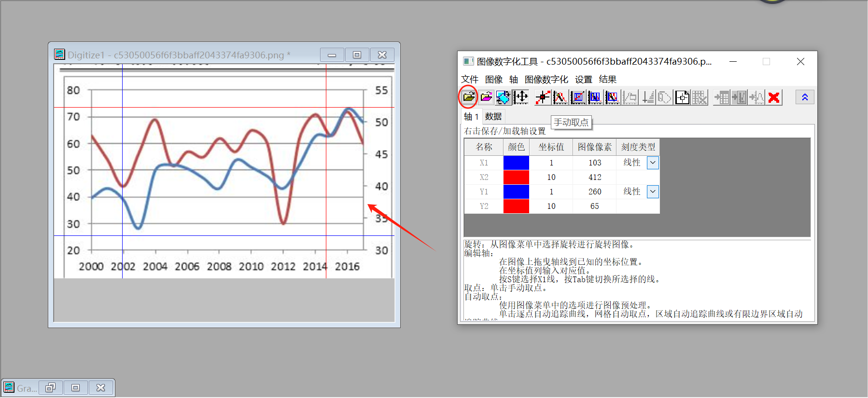Click the greyed down-arrow steps toolbar icon

(x=647, y=97)
